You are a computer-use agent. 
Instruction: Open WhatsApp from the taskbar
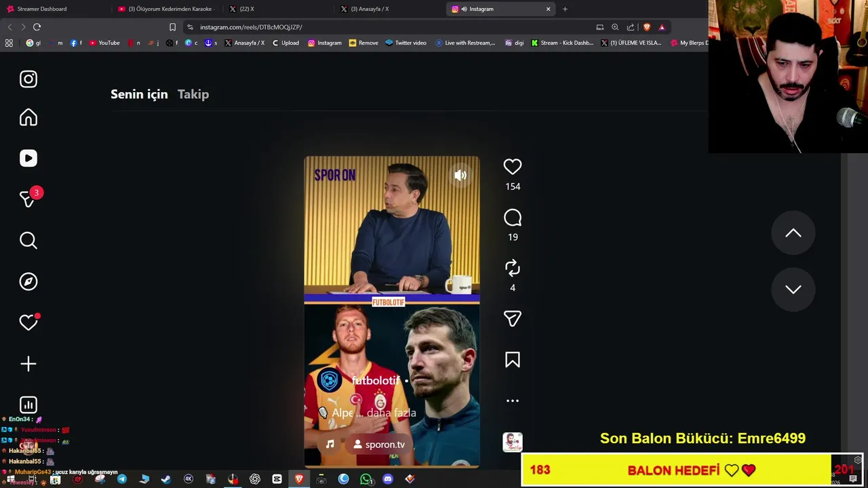tap(366, 479)
